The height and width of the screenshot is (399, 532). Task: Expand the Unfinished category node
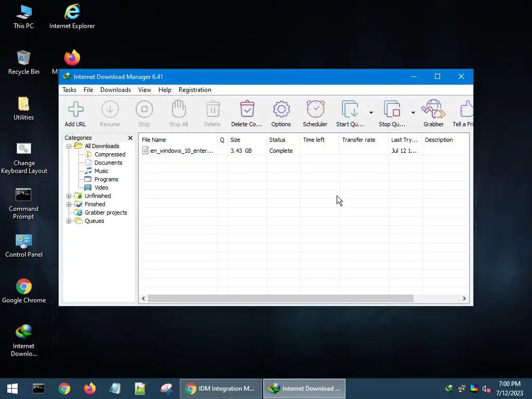click(69, 196)
